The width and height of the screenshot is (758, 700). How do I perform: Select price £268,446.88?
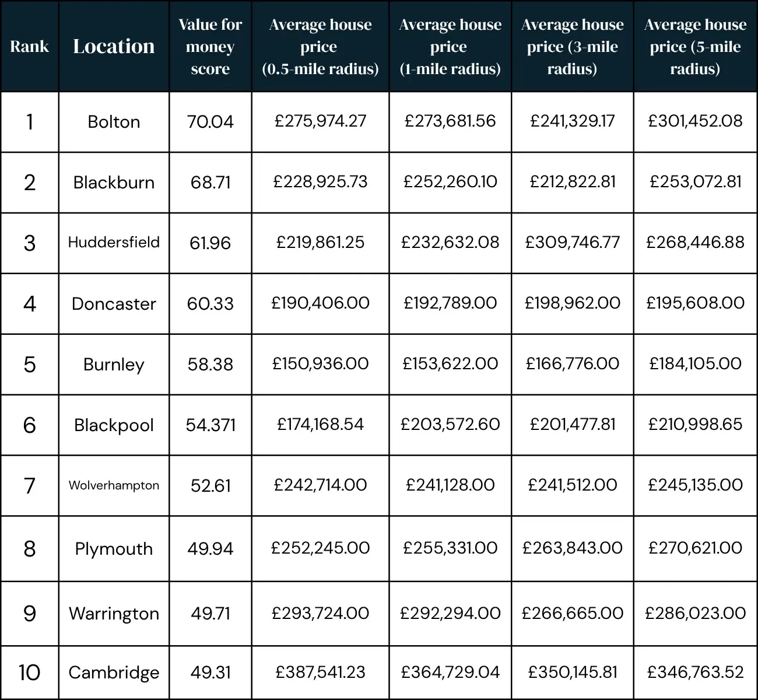[695, 243]
